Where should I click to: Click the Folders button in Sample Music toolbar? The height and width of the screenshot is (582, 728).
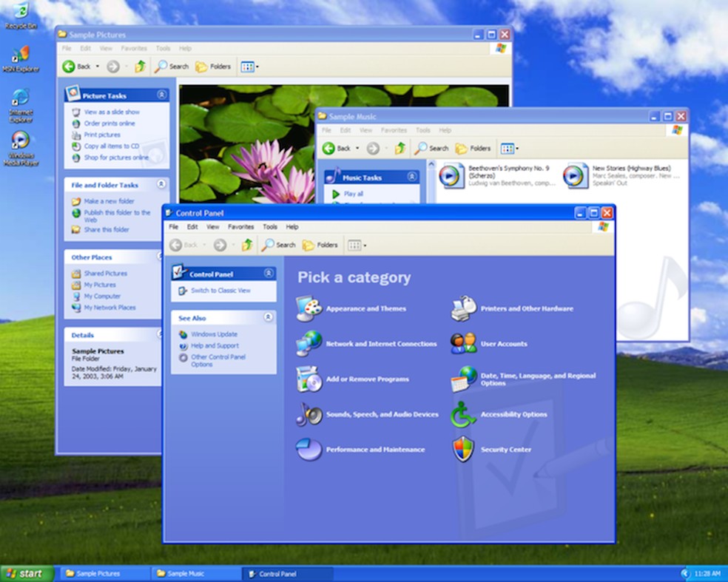472,148
